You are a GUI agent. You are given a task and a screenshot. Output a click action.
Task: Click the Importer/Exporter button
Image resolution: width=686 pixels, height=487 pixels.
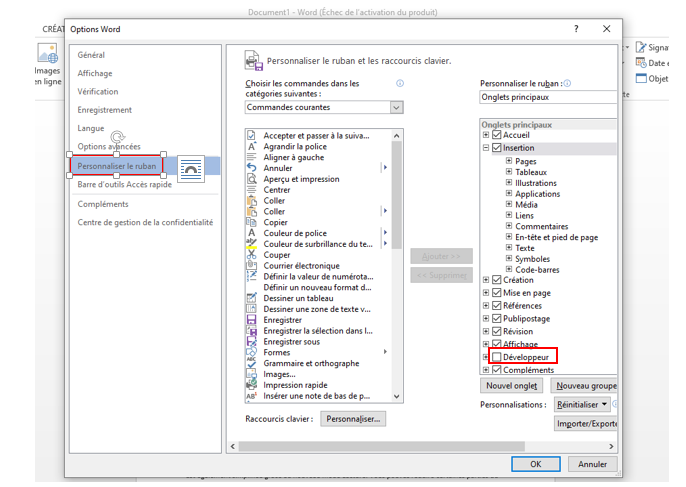pos(586,424)
